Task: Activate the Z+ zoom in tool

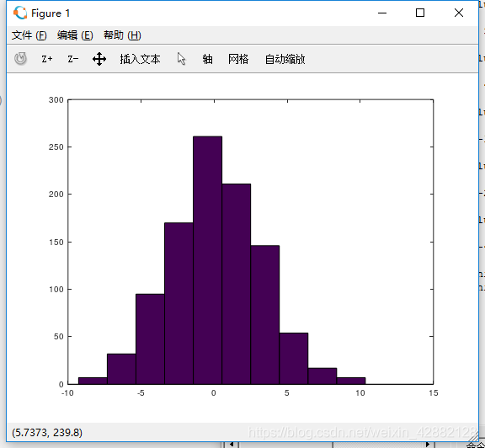Action: pos(47,59)
